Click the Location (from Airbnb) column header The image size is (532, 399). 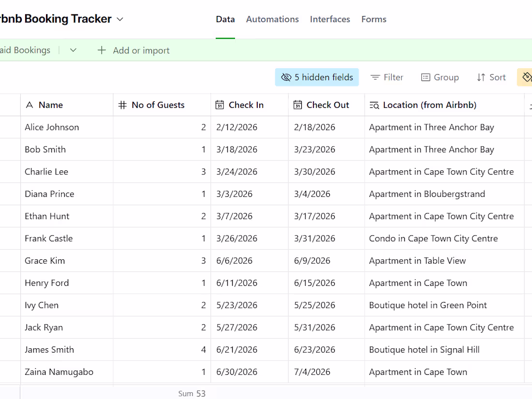click(444, 105)
